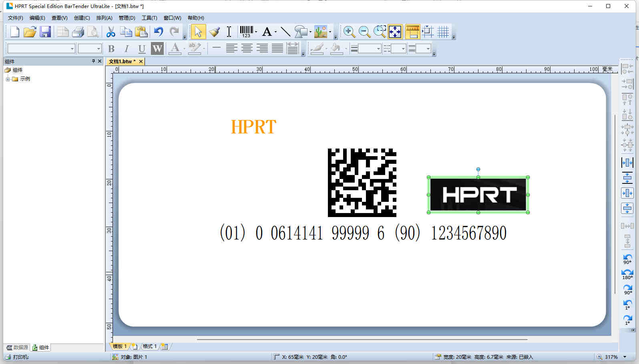Fit the template to the window
This screenshot has height=364, width=639.
click(x=395, y=32)
